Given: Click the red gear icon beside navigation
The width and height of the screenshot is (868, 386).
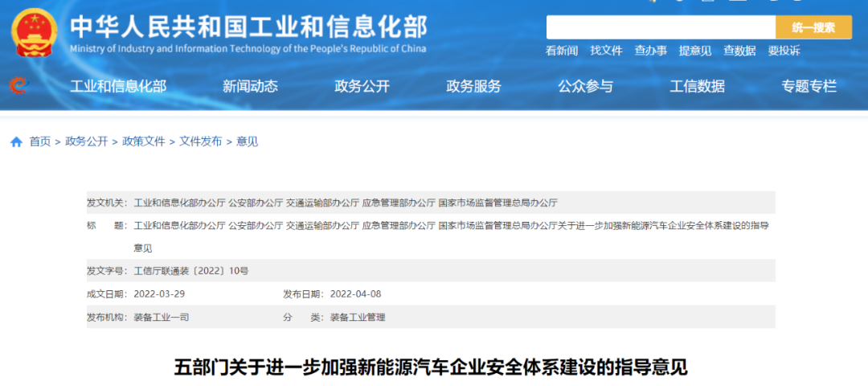Looking at the screenshot, I should (x=18, y=85).
